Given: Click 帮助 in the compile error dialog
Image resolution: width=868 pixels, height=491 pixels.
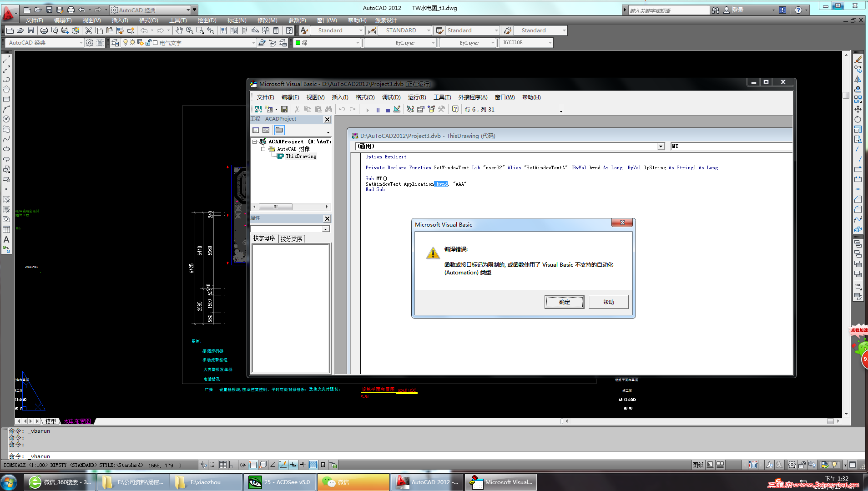Looking at the screenshot, I should tap(609, 302).
